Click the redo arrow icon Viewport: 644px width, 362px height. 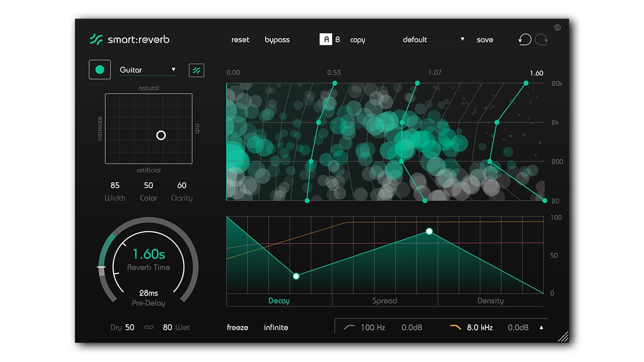[x=541, y=40]
